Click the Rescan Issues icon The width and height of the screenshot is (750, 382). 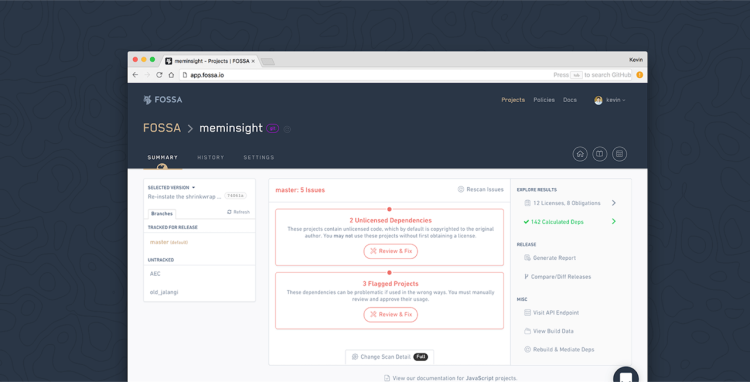pos(461,189)
